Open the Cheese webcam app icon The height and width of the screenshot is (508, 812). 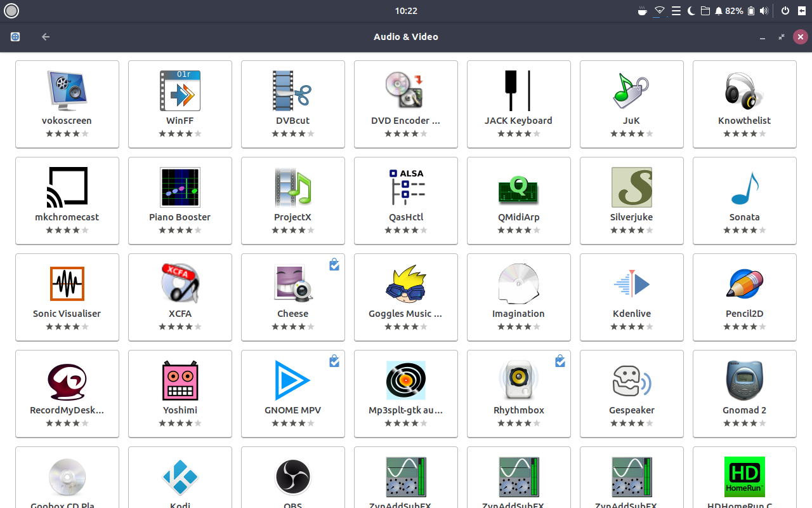pyautogui.click(x=293, y=284)
